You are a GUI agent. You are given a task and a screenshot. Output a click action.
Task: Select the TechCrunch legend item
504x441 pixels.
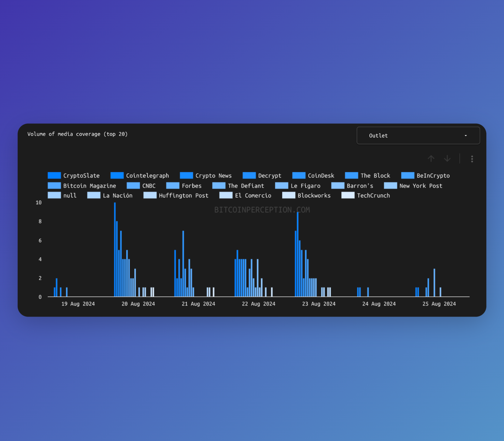tap(373, 195)
